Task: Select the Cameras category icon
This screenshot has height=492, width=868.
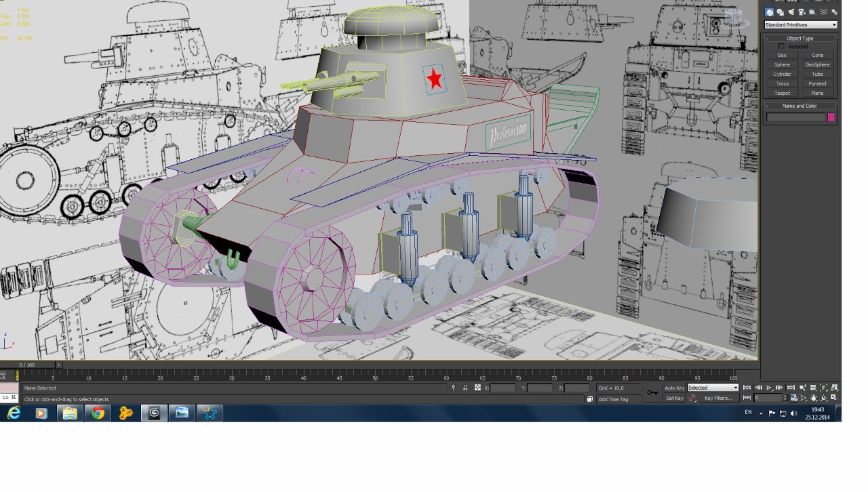Action: pos(802,12)
